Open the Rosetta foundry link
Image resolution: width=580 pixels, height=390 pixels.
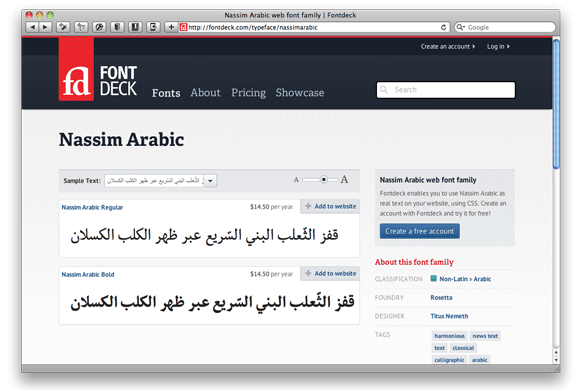(x=441, y=297)
